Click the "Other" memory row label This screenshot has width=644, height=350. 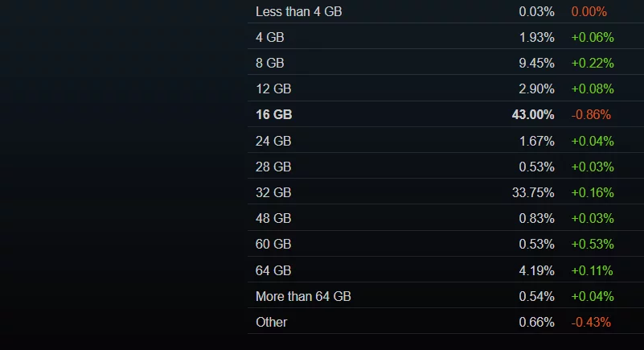[x=271, y=322]
